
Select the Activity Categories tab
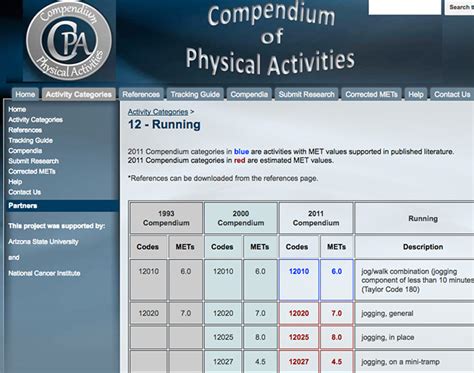click(79, 94)
